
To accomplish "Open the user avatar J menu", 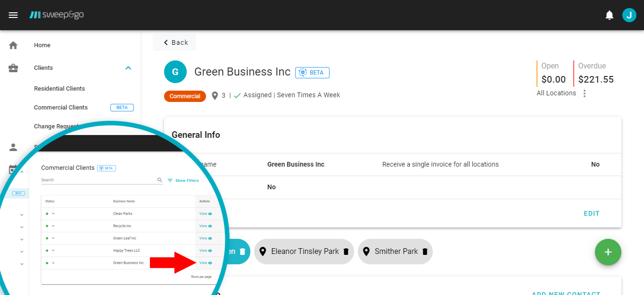I will [629, 15].
